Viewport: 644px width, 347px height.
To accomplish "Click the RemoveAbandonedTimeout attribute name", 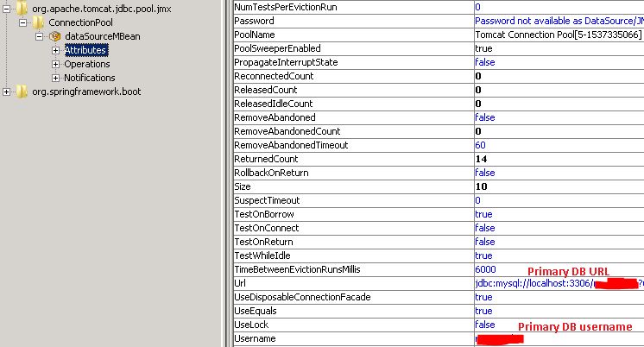I will [x=291, y=145].
